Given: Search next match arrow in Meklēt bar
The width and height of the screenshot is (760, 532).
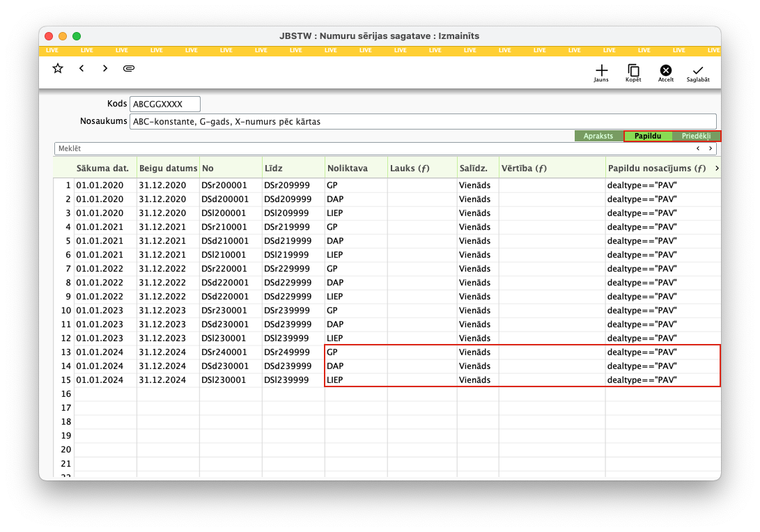Looking at the screenshot, I should [x=710, y=148].
